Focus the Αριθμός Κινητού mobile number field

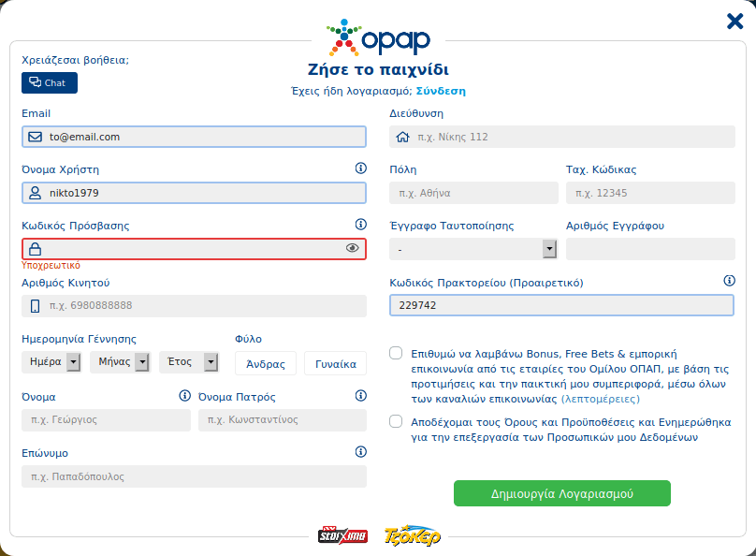[x=194, y=306]
